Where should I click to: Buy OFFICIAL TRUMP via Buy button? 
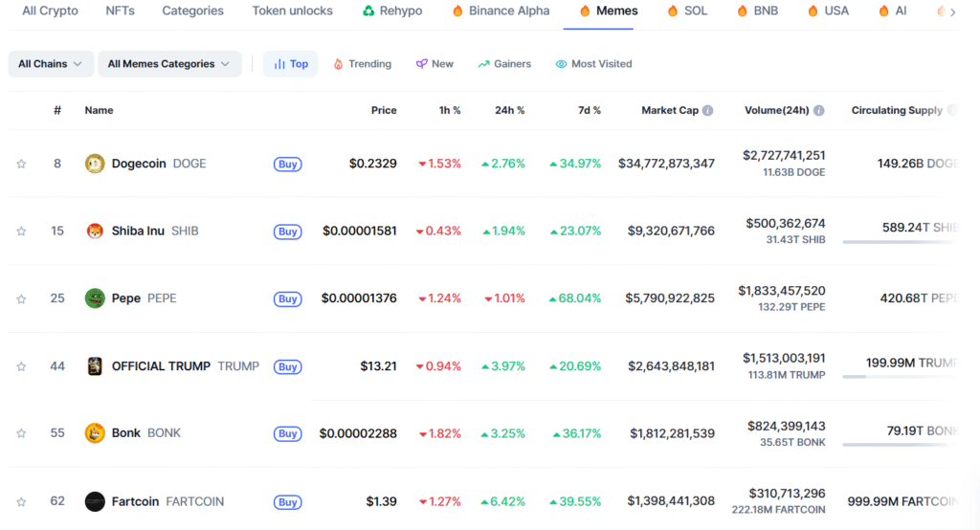click(287, 366)
